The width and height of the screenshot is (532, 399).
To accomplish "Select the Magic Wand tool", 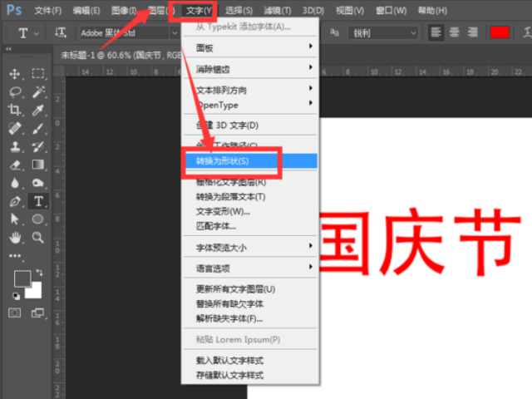I will click(38, 92).
